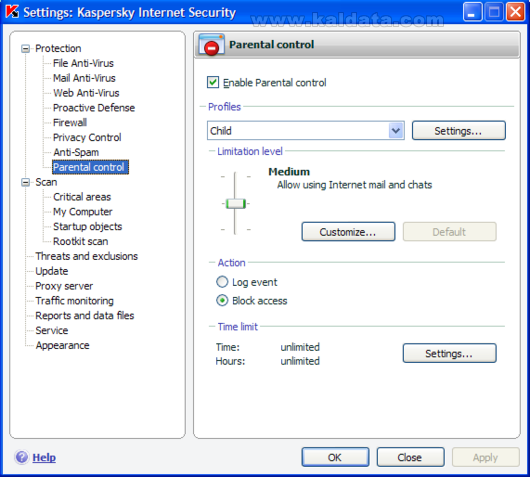Click the Close button at bottom

(x=410, y=457)
